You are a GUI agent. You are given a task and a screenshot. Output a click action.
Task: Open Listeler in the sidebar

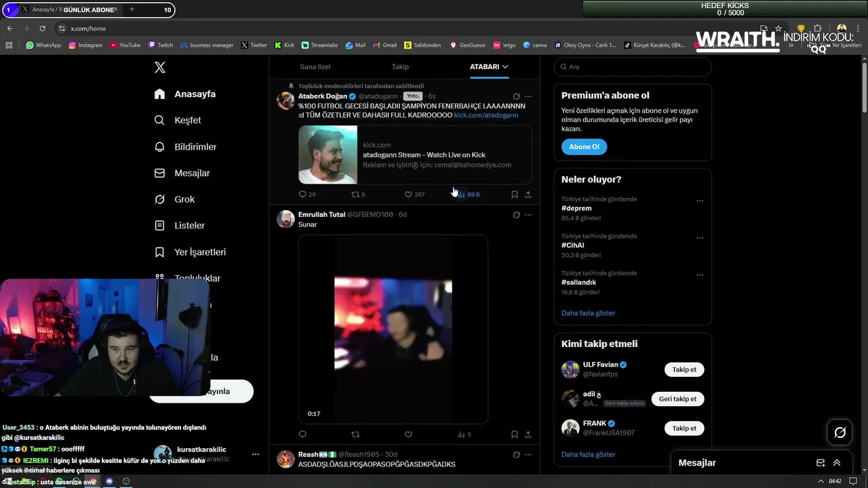coord(179,225)
